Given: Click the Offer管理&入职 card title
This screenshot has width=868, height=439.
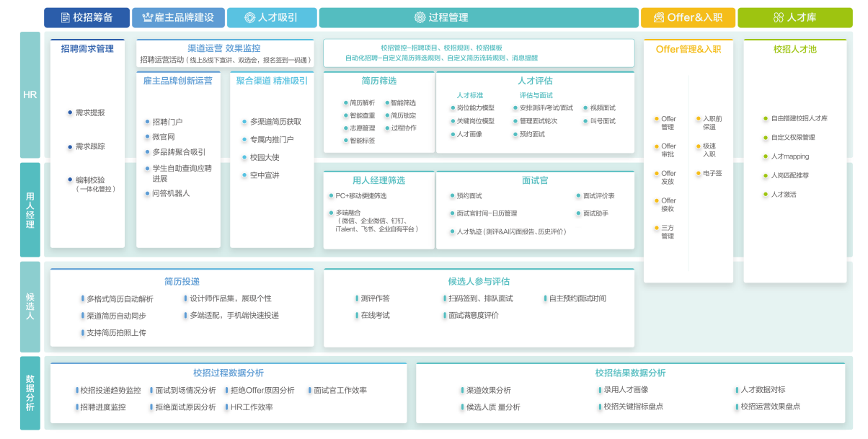Looking at the screenshot, I should click(688, 49).
